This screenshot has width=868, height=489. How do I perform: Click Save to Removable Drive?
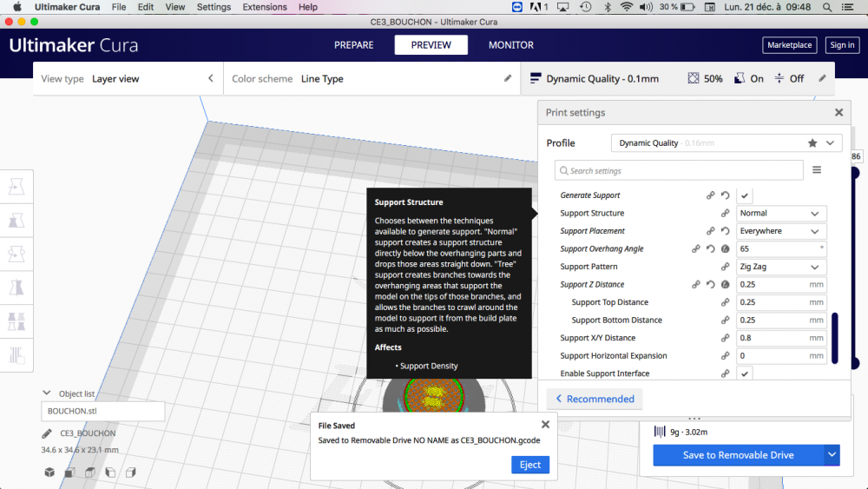[739, 454]
